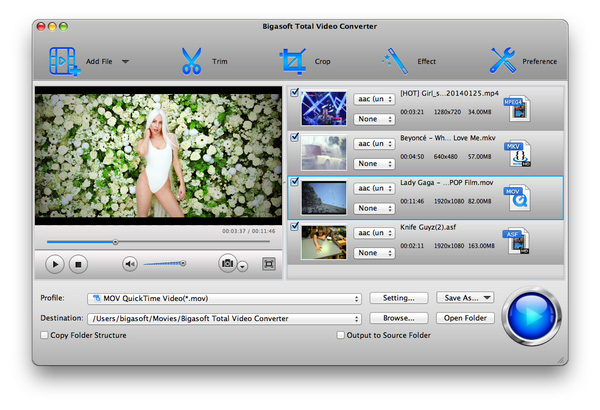Select thumbnail of Beyoncé mkv video
The width and height of the screenshot is (600, 410).
pos(324,153)
